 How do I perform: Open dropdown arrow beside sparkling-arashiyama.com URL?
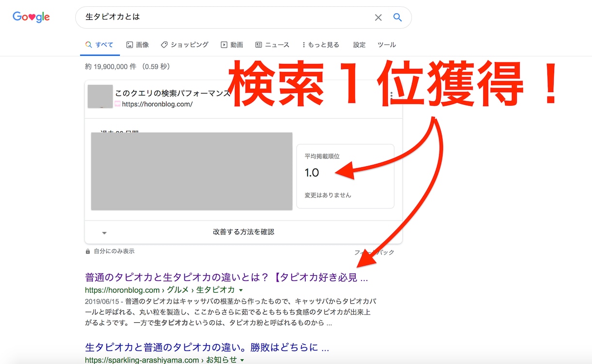[x=242, y=360]
